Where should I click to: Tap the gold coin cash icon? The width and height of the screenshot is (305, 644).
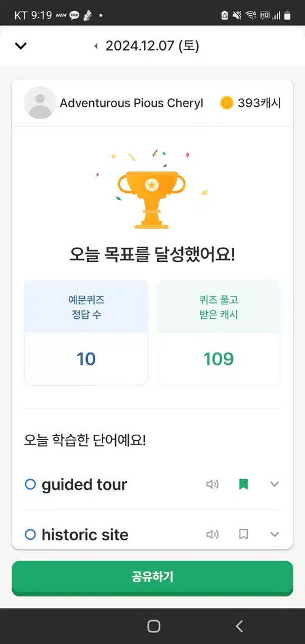pos(227,102)
